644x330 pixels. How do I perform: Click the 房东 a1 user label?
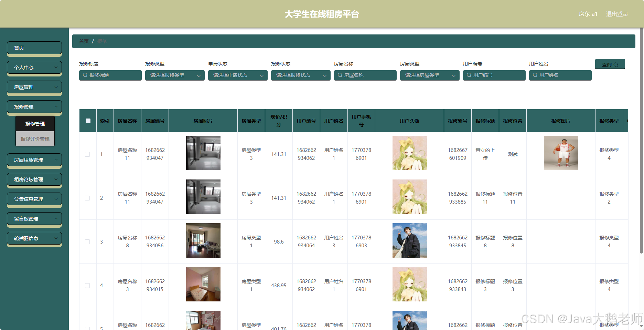(x=588, y=14)
